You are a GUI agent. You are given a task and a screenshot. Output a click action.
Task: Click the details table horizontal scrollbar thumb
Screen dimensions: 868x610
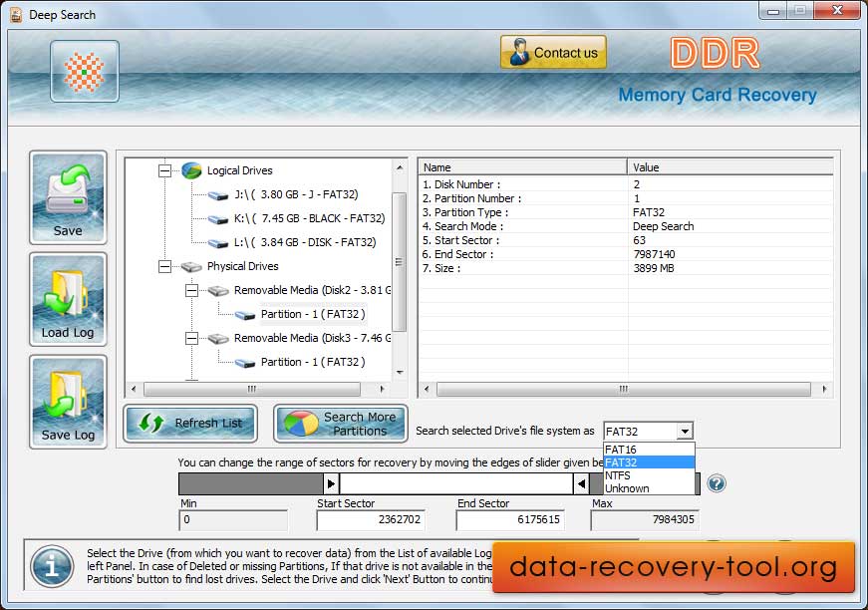[624, 389]
